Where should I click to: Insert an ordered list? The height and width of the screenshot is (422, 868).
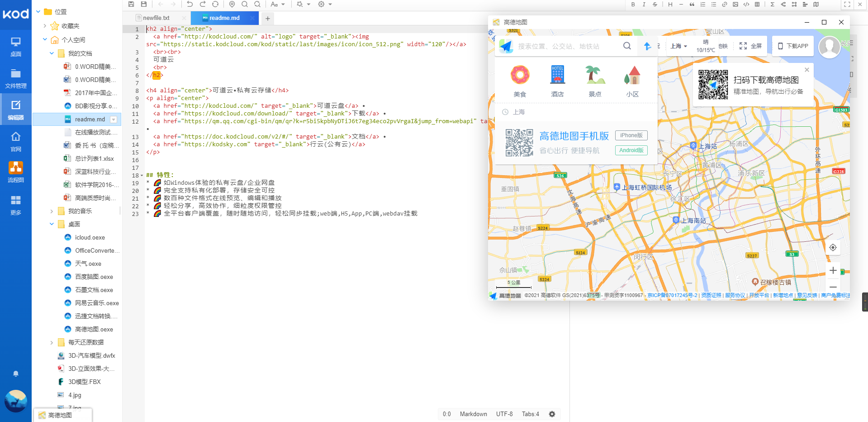703,4
